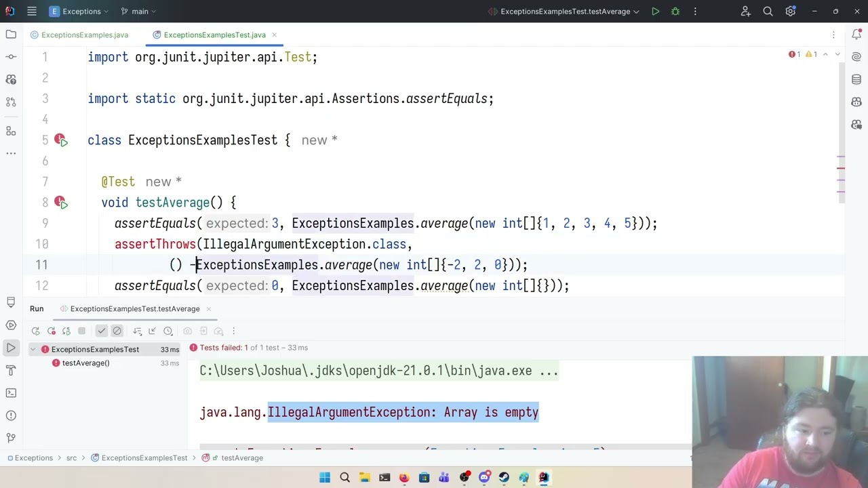Close the testAverage run tab
868x488 pixels.
(209, 308)
